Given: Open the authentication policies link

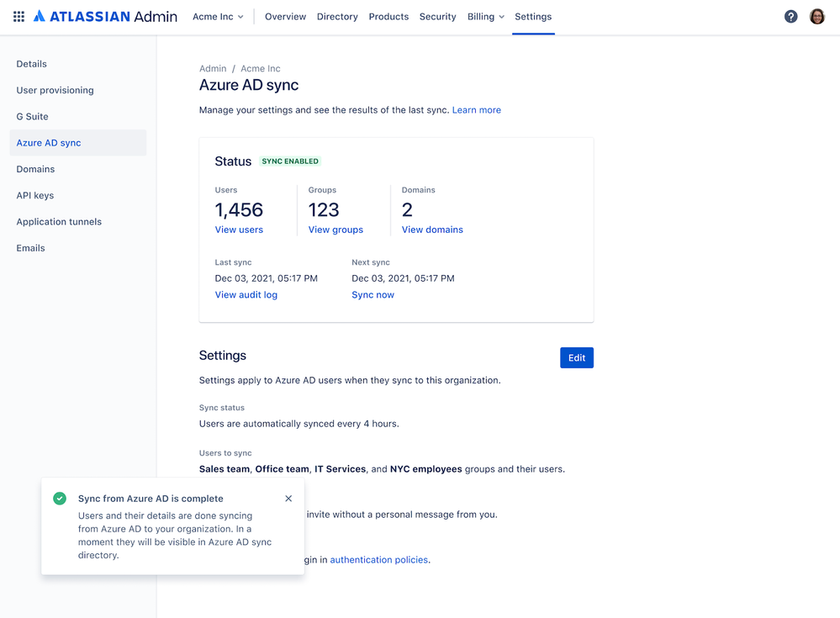Looking at the screenshot, I should [x=378, y=560].
